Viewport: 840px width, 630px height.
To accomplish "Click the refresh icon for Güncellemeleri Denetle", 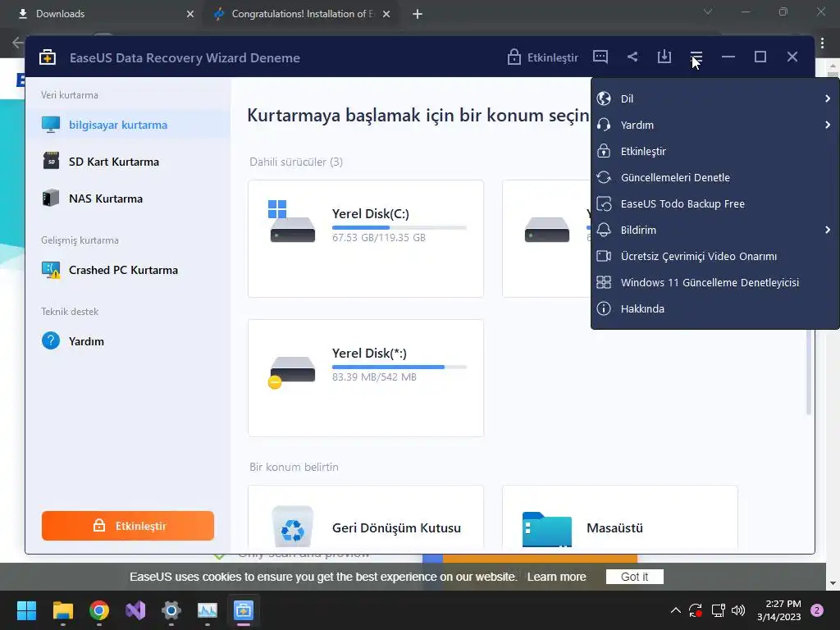I will pos(604,177).
